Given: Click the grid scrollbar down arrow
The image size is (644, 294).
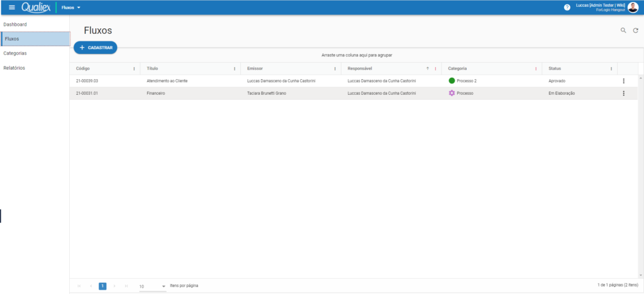Looking at the screenshot, I should [641, 276].
